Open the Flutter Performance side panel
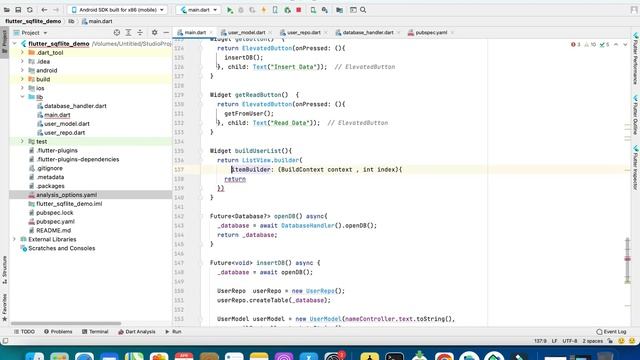640x360 pixels. point(636,58)
